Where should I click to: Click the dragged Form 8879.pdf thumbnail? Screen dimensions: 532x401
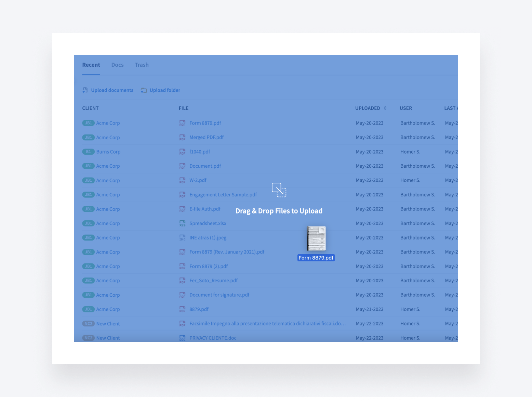click(316, 238)
